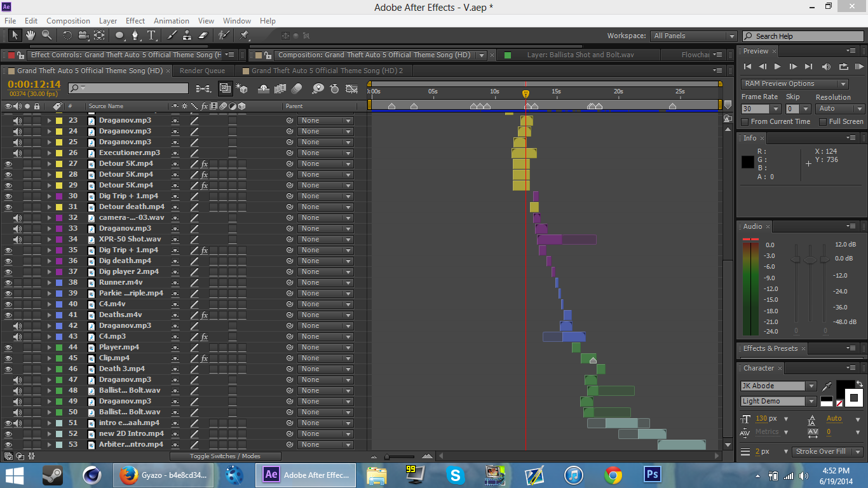Image resolution: width=868 pixels, height=488 pixels.
Task: Mute audio of Executioner.mp3 layer
Action: pos(18,152)
